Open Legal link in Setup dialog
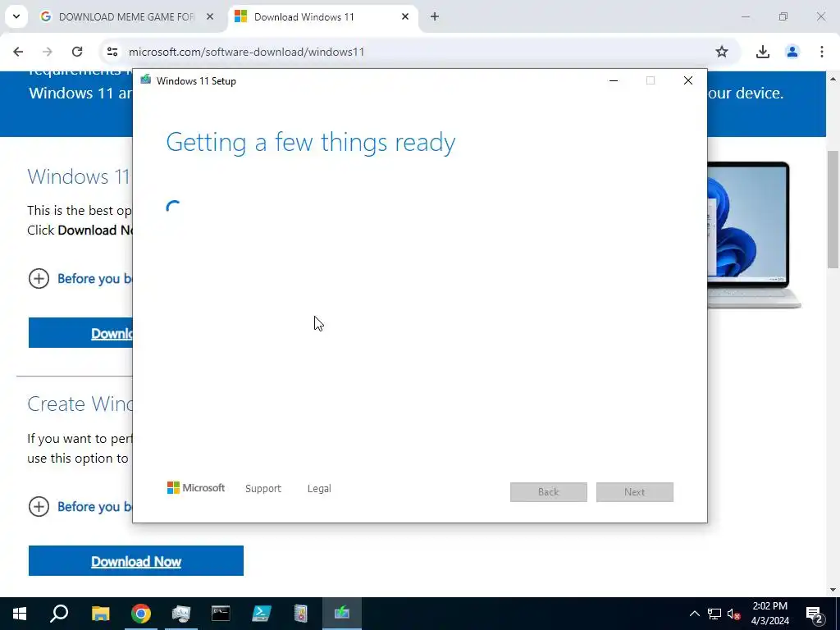Viewport: 840px width, 630px height. click(319, 489)
